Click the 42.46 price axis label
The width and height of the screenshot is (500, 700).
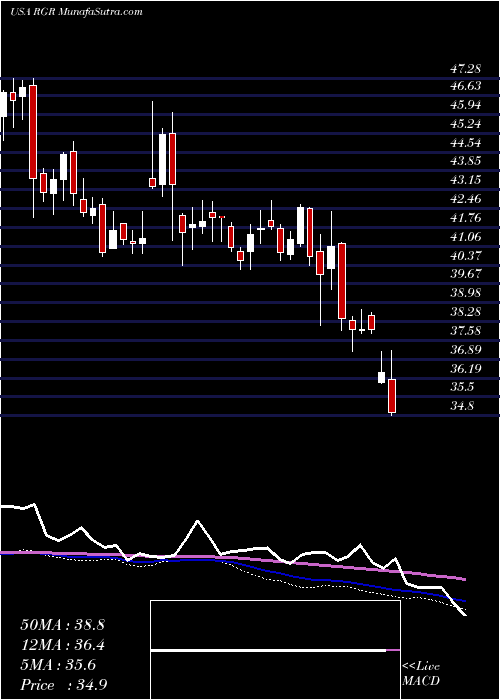coord(465,199)
